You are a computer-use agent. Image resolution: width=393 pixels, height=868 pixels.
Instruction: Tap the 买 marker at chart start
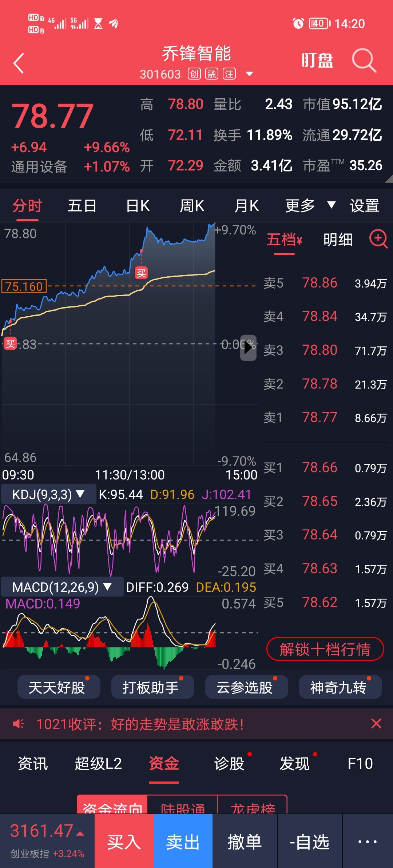(x=10, y=343)
